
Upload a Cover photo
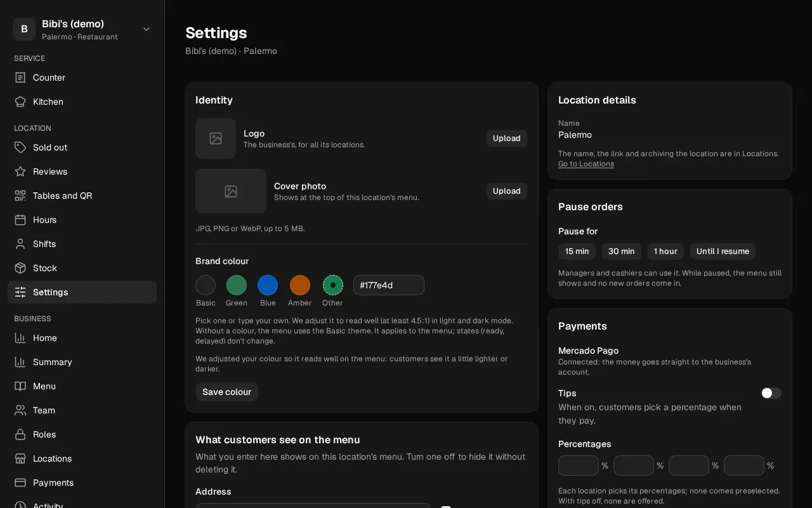[507, 191]
